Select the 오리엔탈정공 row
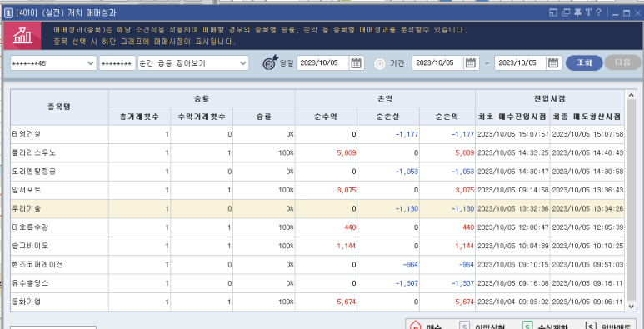Image resolution: width=644 pixels, height=329 pixels. click(317, 172)
